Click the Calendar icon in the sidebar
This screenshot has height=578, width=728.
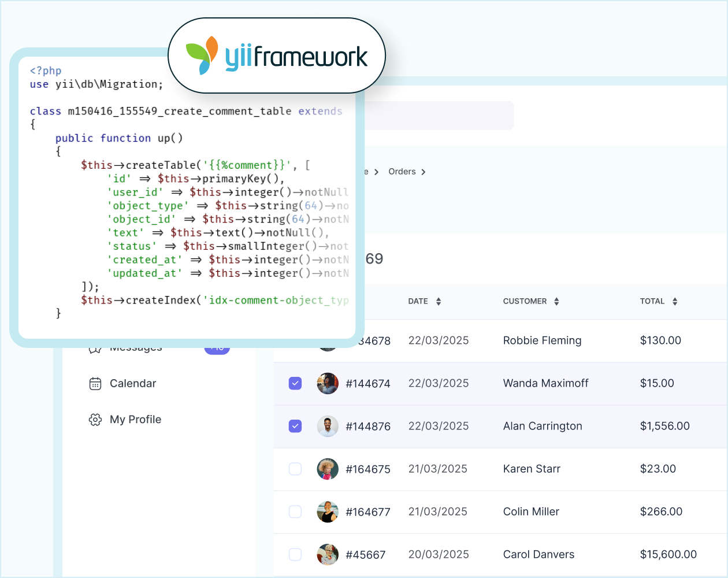tap(95, 384)
